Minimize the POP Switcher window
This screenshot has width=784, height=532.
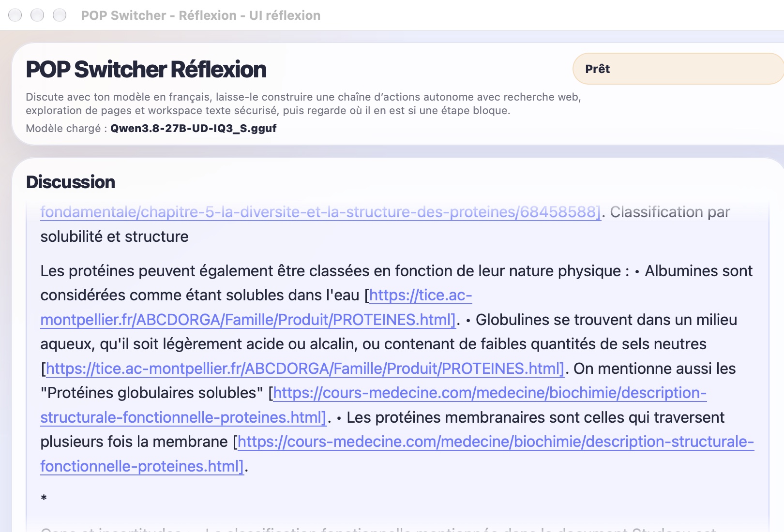(37, 15)
